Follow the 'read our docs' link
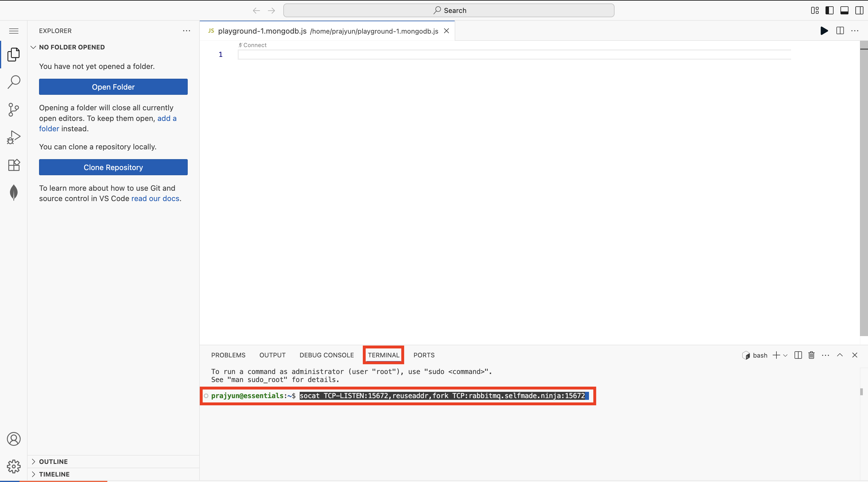This screenshot has height=482, width=868. (x=155, y=198)
